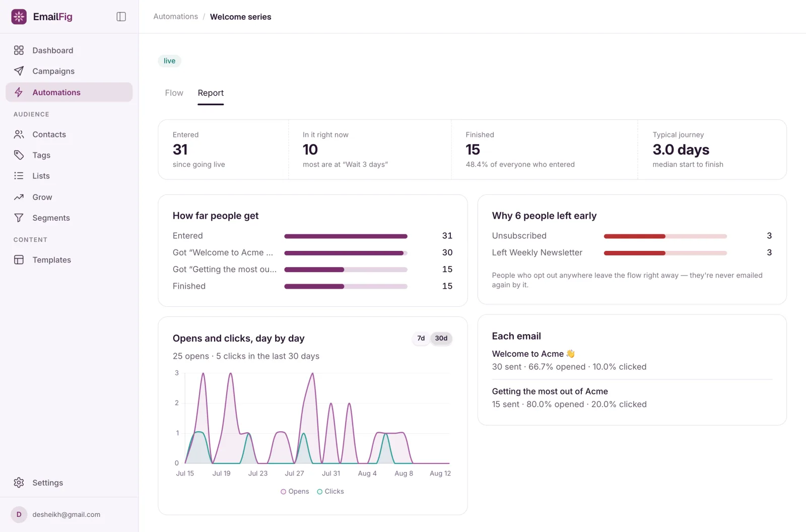Click the Tags label icon

pos(19,155)
